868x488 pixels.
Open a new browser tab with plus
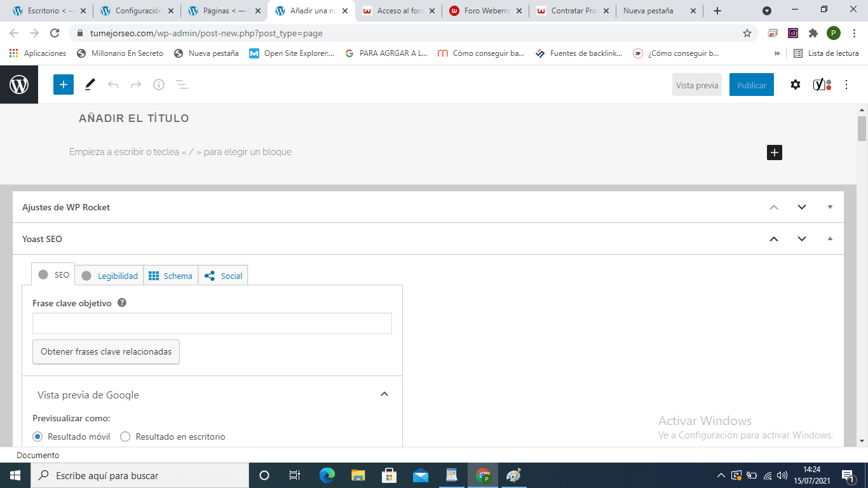[717, 11]
